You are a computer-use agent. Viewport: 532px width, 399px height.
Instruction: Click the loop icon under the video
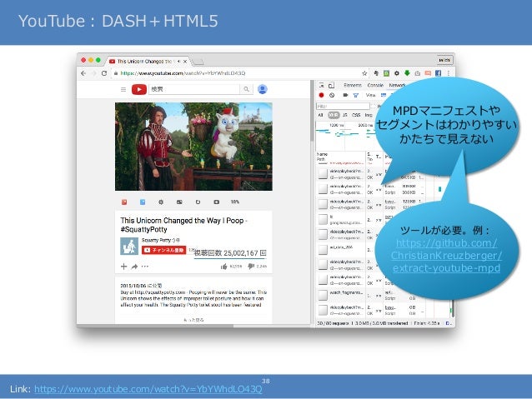point(198,202)
